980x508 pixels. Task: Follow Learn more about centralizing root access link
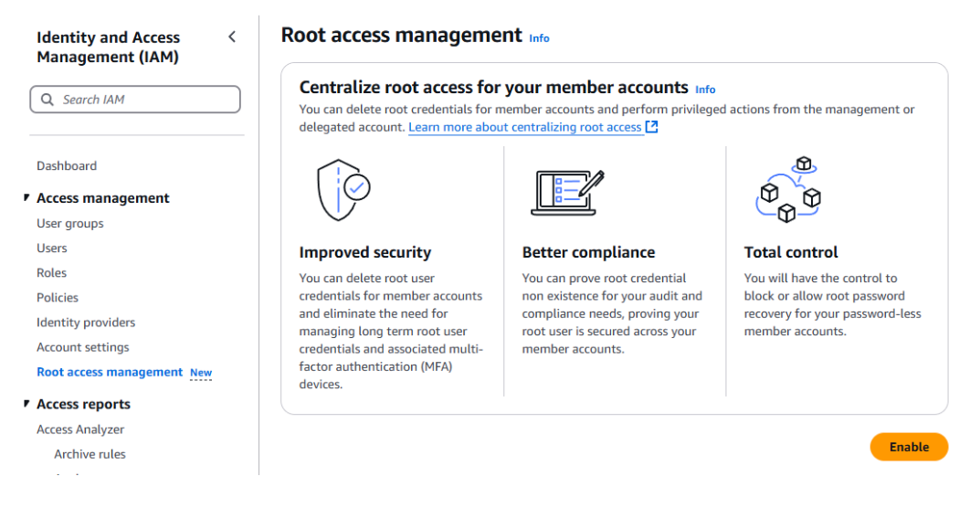pos(526,127)
